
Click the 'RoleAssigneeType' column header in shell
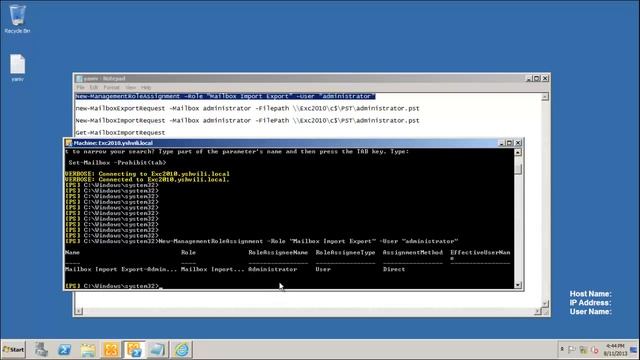click(x=345, y=253)
